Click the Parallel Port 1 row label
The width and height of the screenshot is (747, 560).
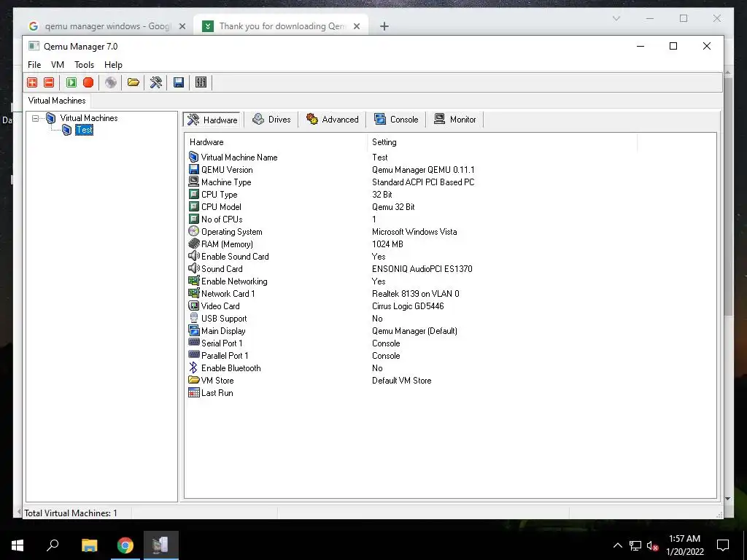tap(225, 355)
